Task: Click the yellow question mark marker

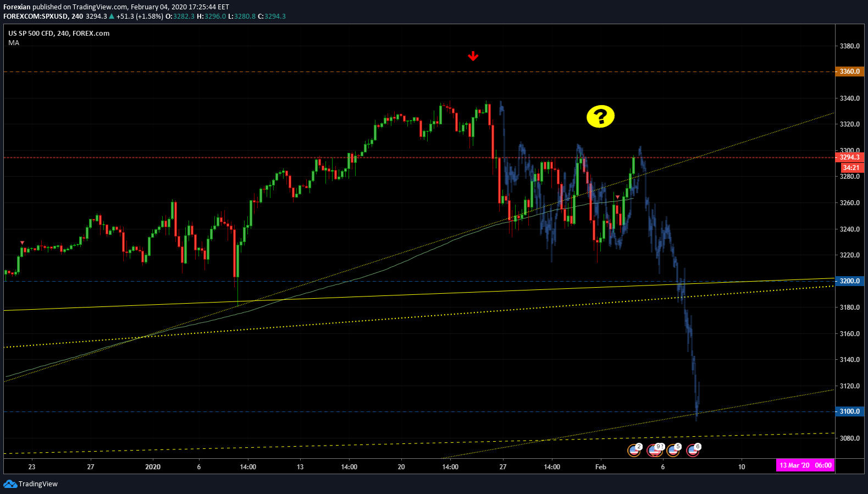Action: [600, 116]
